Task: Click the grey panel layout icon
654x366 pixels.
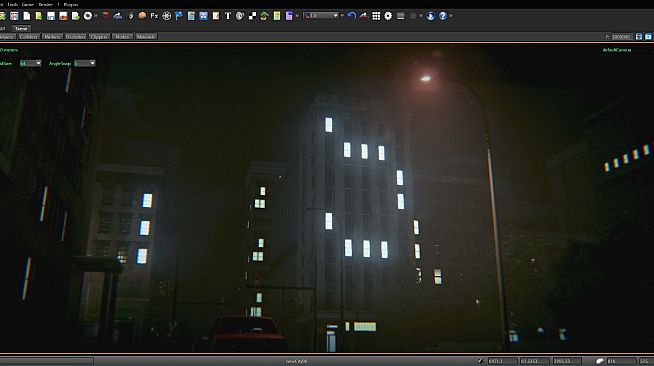Action: 400,16
